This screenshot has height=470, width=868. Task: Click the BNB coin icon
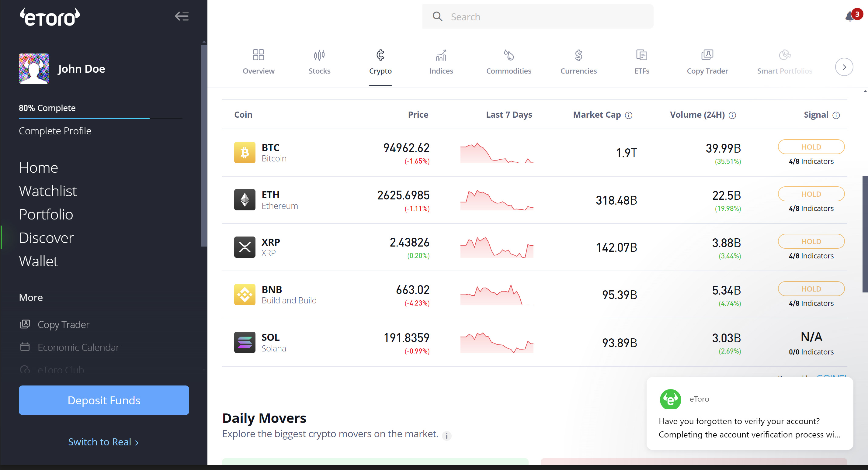pyautogui.click(x=245, y=295)
